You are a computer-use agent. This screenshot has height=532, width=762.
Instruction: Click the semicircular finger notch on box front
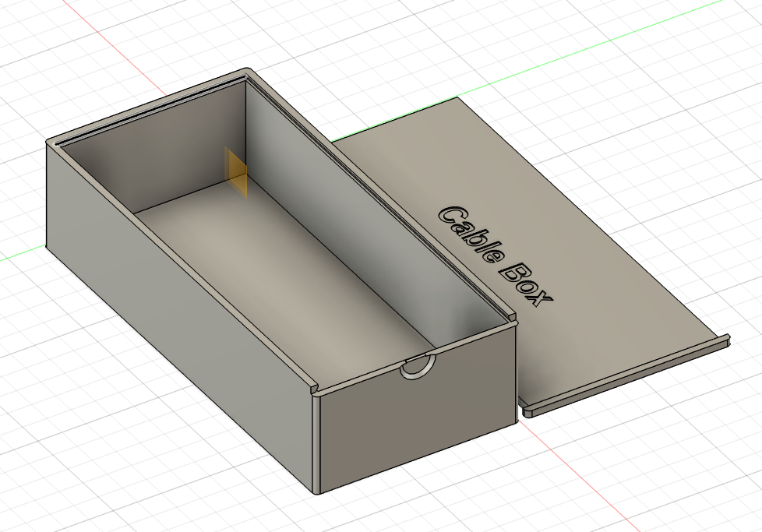pyautogui.click(x=418, y=367)
